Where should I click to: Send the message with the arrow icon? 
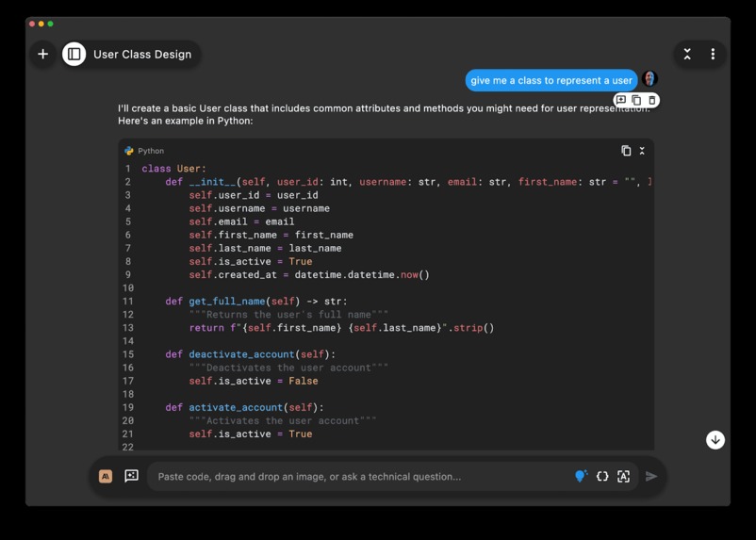[x=651, y=476]
